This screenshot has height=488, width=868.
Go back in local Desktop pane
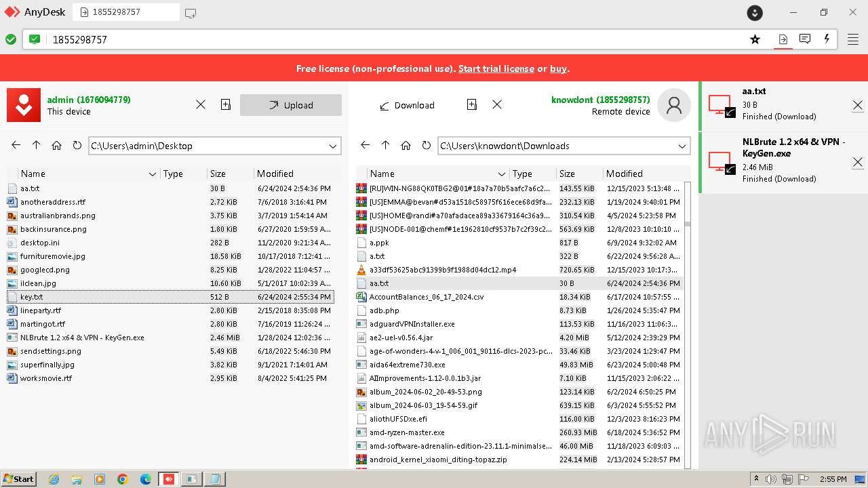(x=16, y=145)
